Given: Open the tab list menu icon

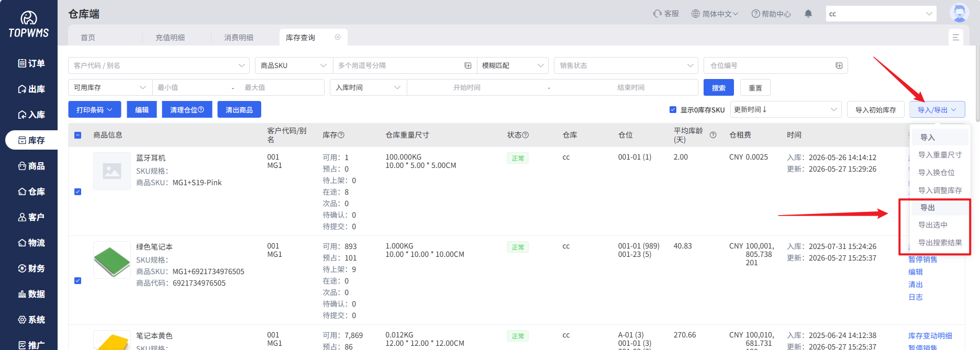Looking at the screenshot, I should point(955,37).
